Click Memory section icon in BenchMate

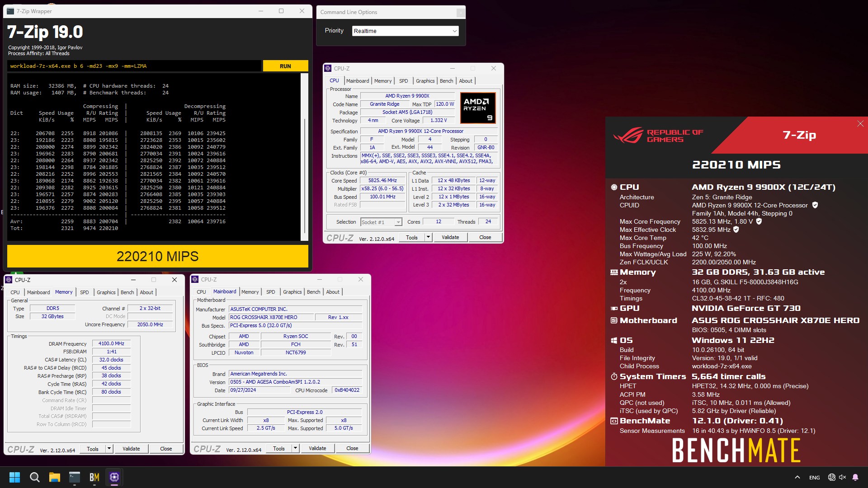coord(614,272)
